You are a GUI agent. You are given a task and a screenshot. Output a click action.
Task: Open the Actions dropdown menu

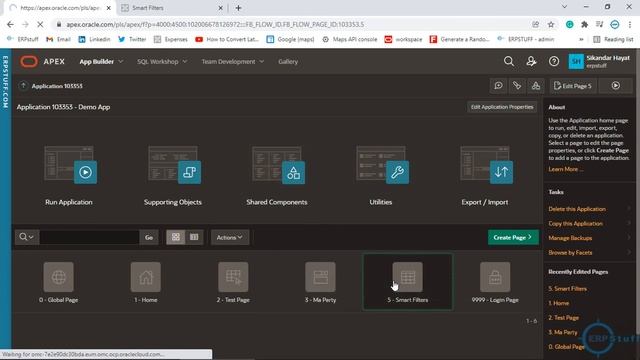pyautogui.click(x=230, y=237)
